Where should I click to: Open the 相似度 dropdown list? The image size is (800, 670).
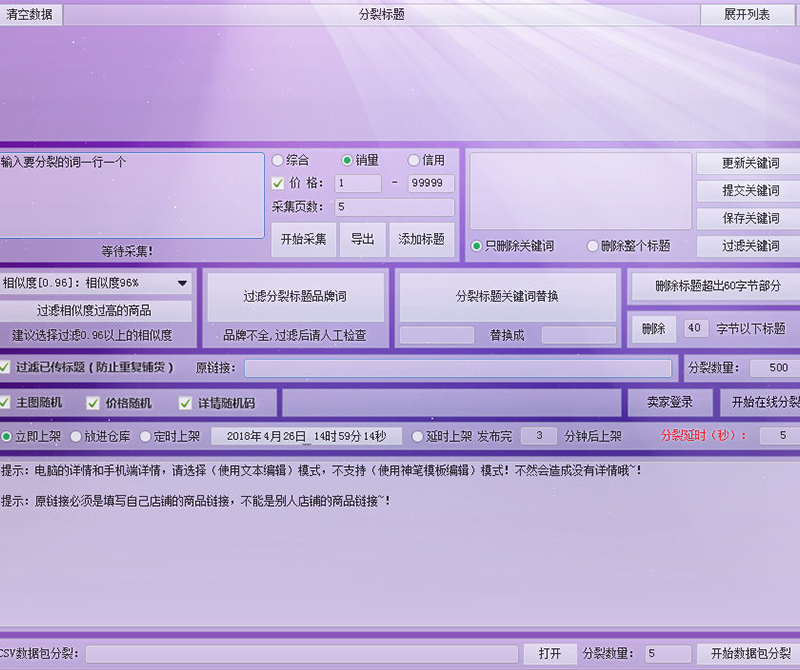[182, 283]
